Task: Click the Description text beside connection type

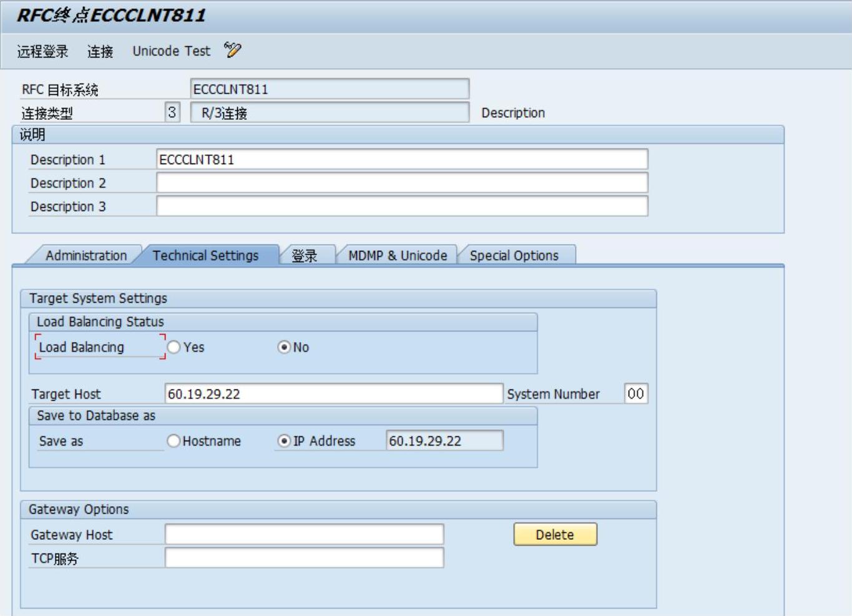Action: (x=513, y=113)
